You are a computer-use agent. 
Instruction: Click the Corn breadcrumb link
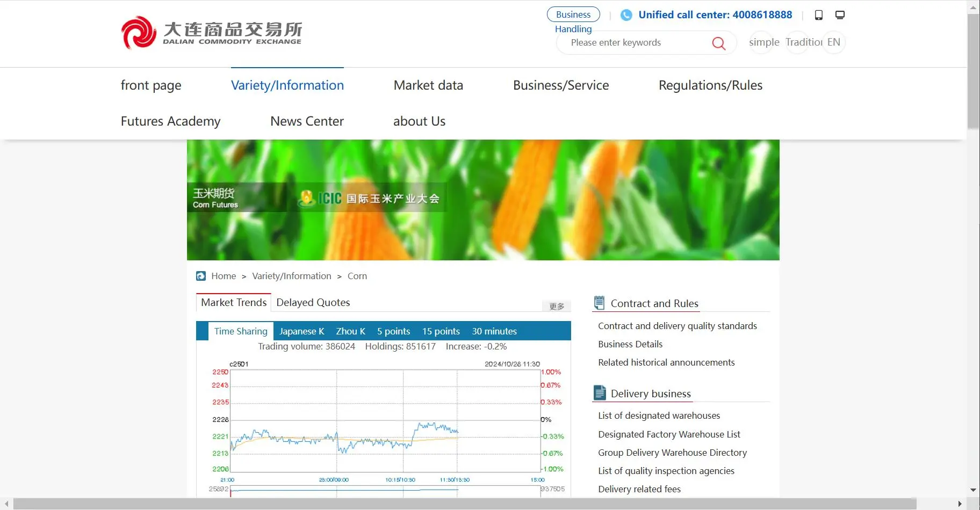point(357,276)
